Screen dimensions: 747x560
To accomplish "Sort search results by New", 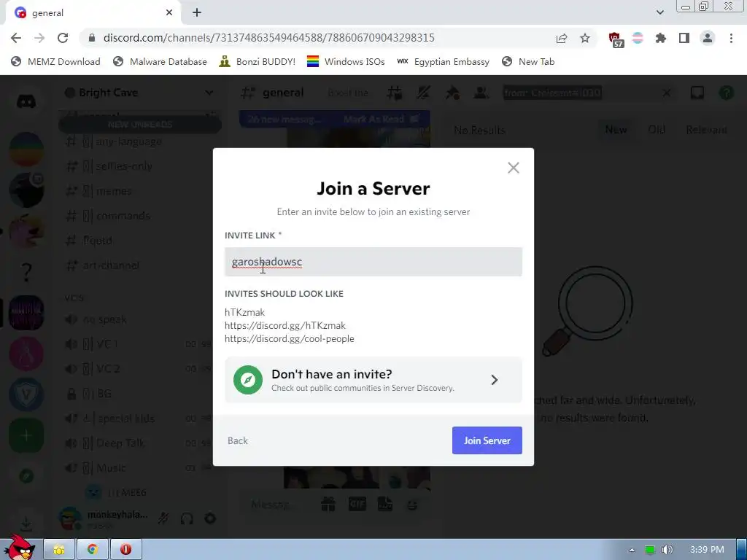I will tap(616, 130).
